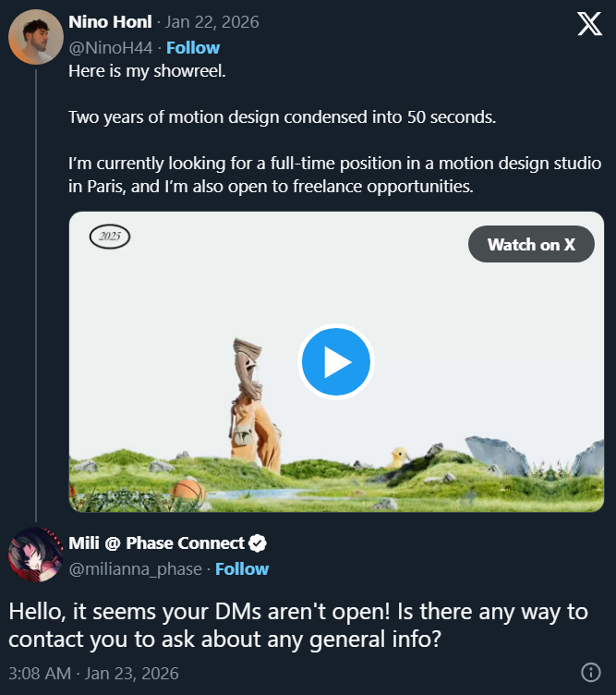Open the info icon next to the timestamp

point(590,673)
